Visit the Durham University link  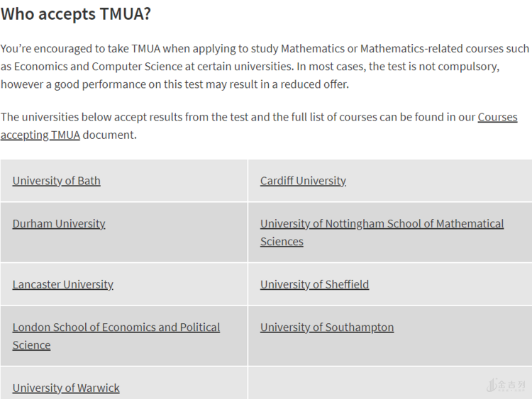[x=59, y=223]
